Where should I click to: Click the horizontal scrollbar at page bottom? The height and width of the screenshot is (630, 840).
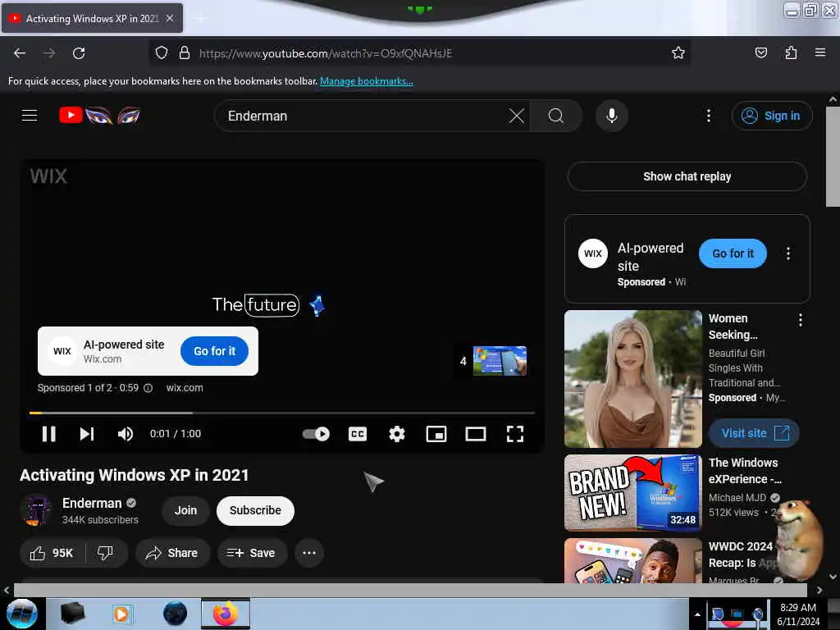410,590
